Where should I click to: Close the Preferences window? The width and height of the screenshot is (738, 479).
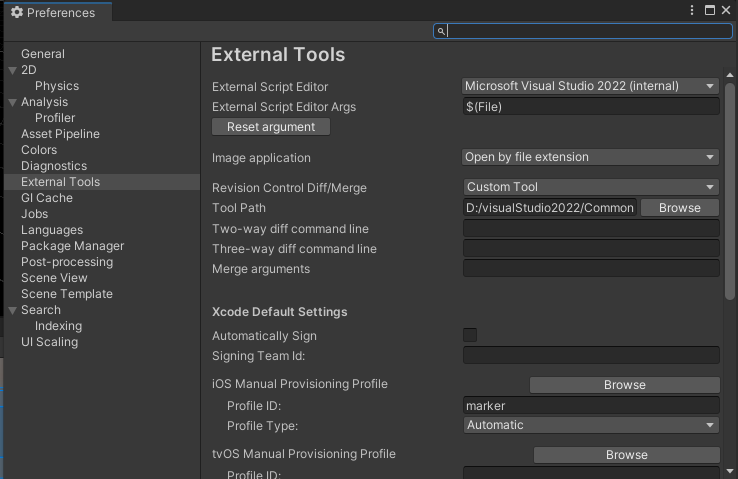coord(727,10)
